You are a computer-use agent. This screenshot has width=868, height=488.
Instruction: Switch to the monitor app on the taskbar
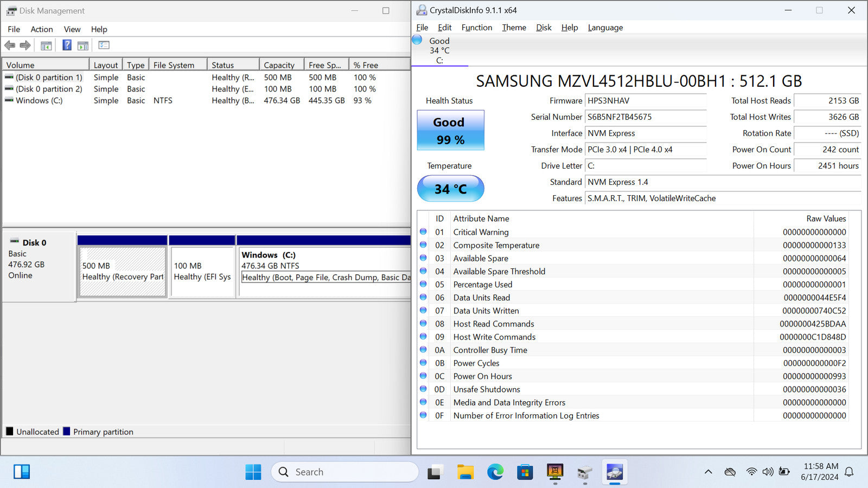point(555,472)
